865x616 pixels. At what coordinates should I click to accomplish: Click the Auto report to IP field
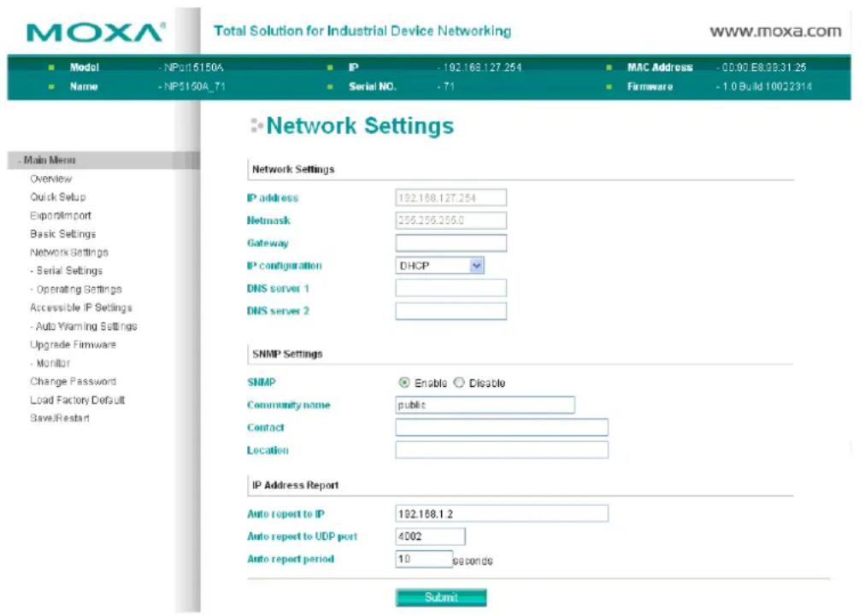tap(502, 513)
